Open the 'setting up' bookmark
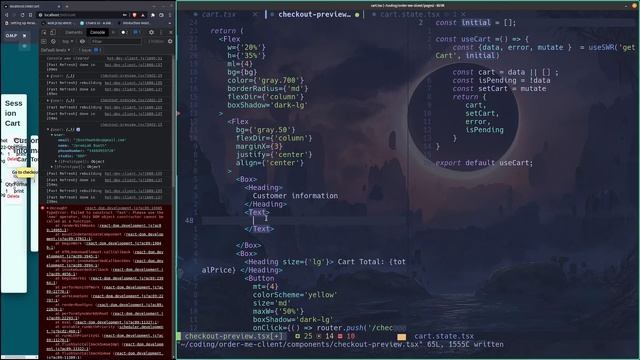This screenshot has height=360, width=640. (x=20, y=23)
